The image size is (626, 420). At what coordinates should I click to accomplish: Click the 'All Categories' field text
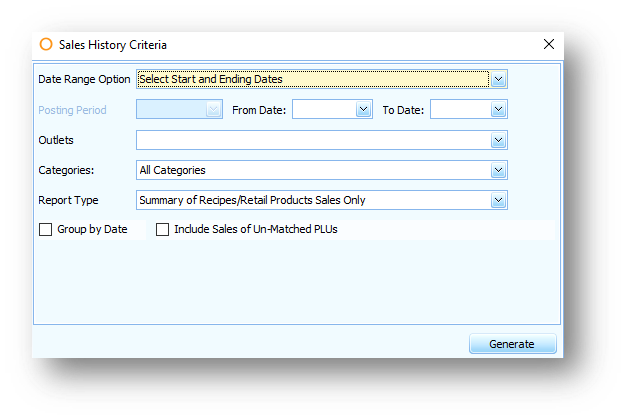point(172,170)
